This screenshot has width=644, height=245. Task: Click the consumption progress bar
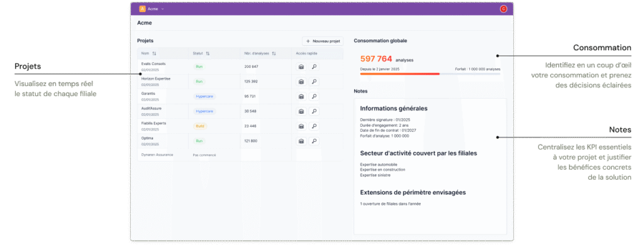430,74
